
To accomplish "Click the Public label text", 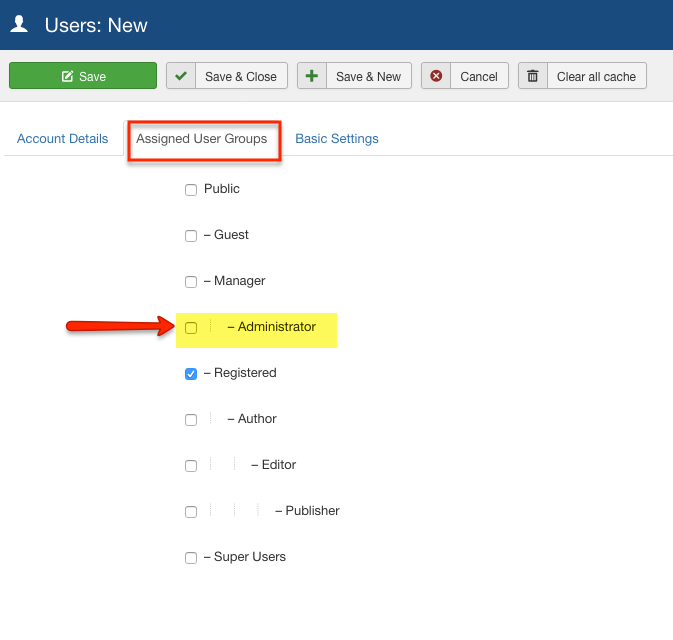I will pos(221,188).
